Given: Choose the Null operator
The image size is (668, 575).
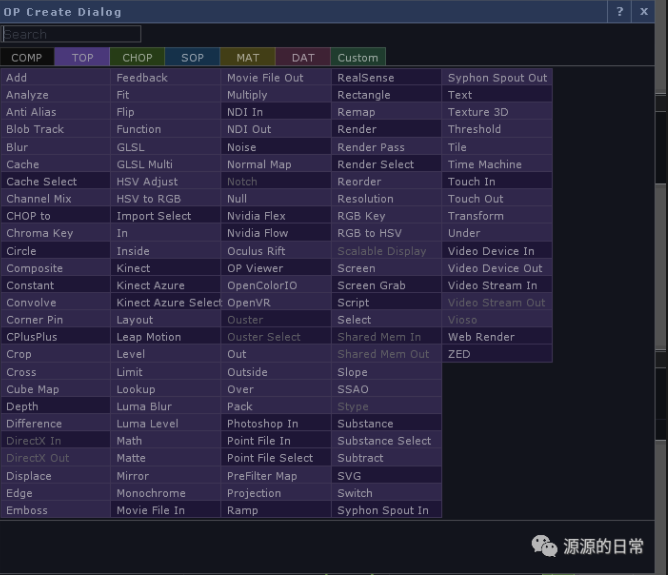Looking at the screenshot, I should coord(276,198).
